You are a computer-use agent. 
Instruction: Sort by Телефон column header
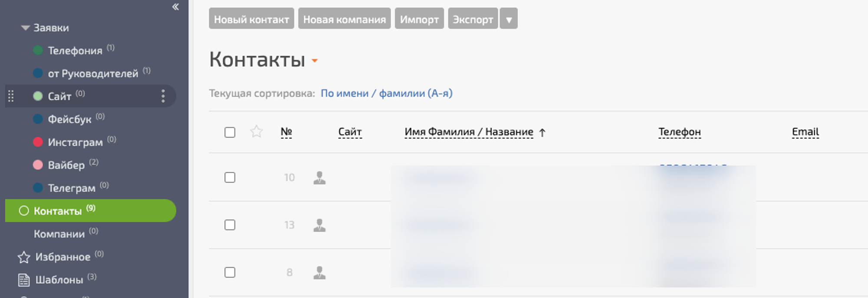pyautogui.click(x=679, y=132)
